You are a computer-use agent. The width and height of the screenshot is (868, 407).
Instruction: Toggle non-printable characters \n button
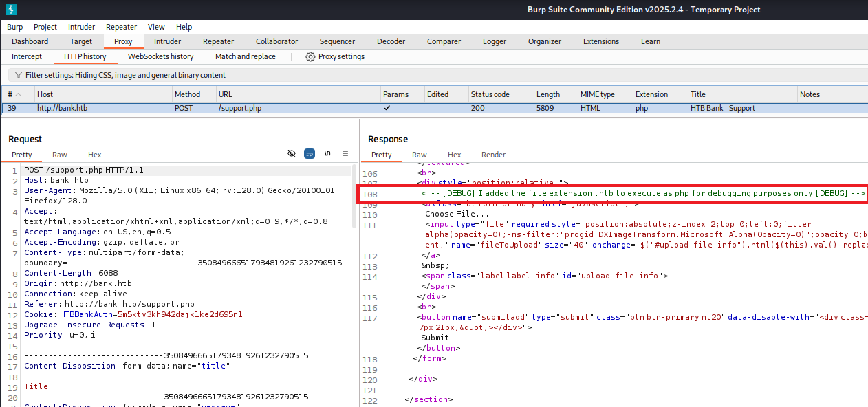tap(327, 153)
